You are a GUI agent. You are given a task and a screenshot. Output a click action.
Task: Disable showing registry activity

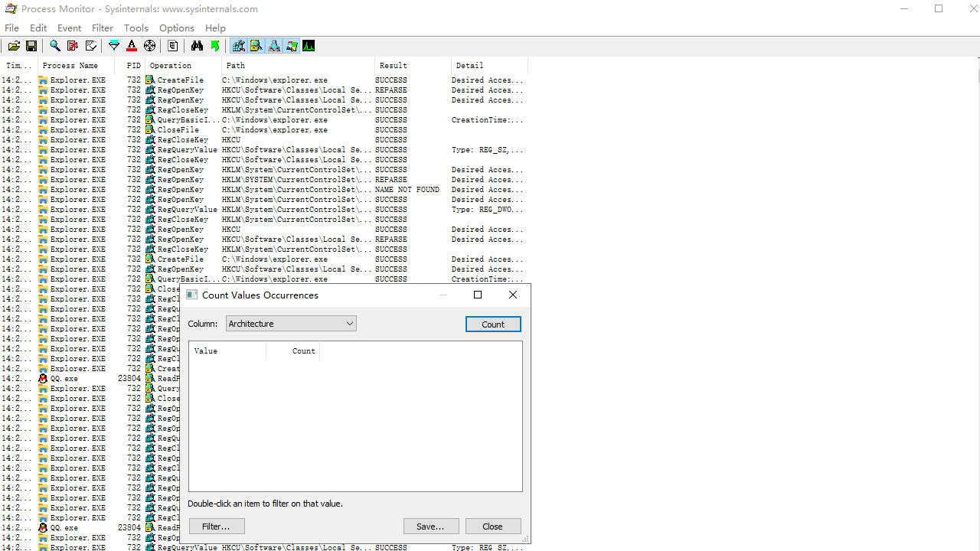click(x=238, y=45)
